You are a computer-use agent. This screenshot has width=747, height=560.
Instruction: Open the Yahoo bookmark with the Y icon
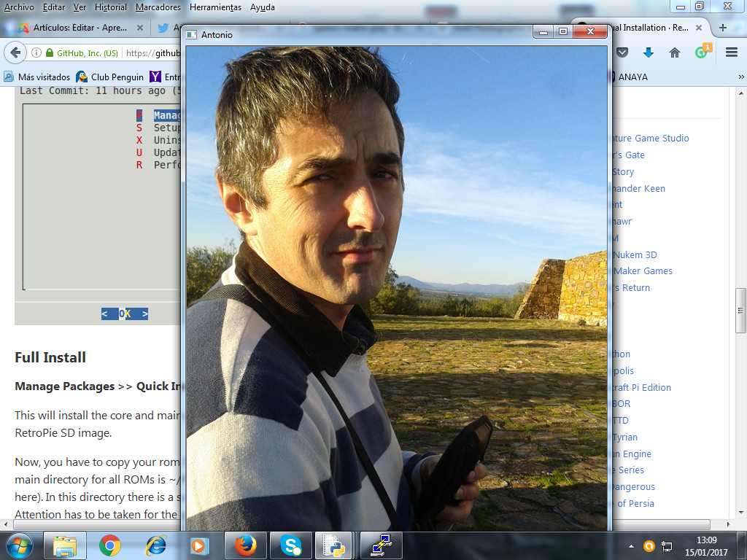pyautogui.click(x=165, y=77)
